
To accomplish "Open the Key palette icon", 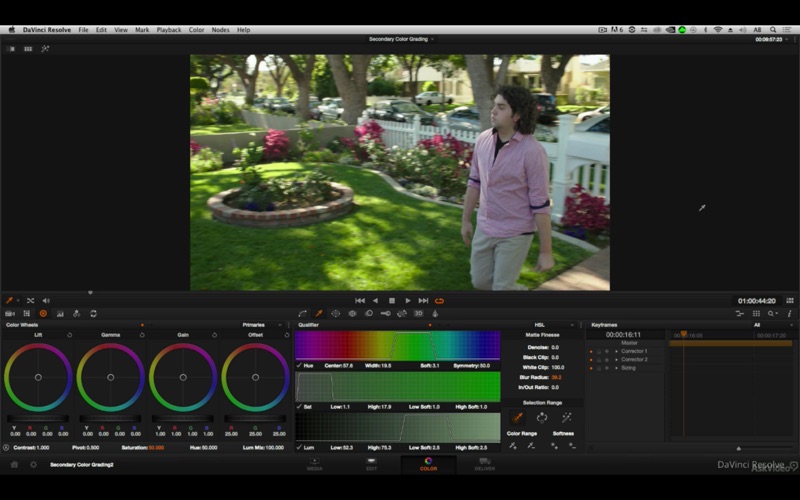I will (385, 314).
